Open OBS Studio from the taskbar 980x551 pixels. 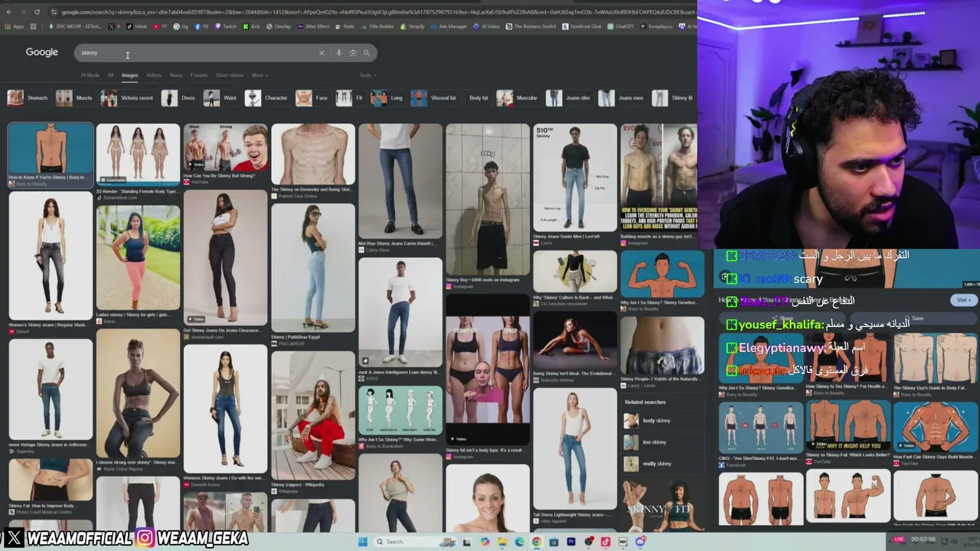click(x=588, y=542)
